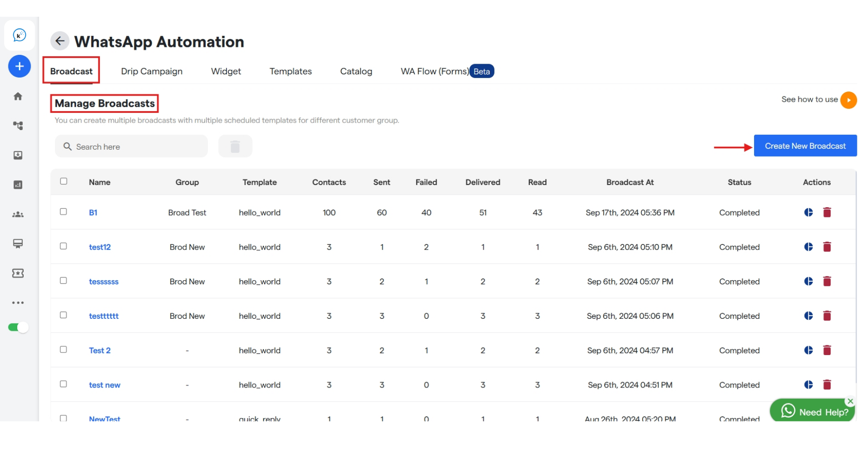Check the testttttt row checkbox
This screenshot has height=474, width=868.
64,315
